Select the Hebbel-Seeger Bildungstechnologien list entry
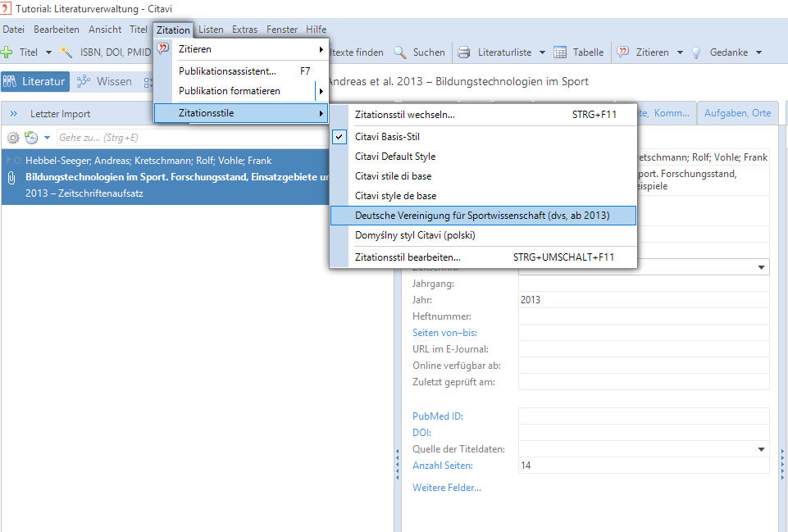The width and height of the screenshot is (788, 532). click(166, 177)
